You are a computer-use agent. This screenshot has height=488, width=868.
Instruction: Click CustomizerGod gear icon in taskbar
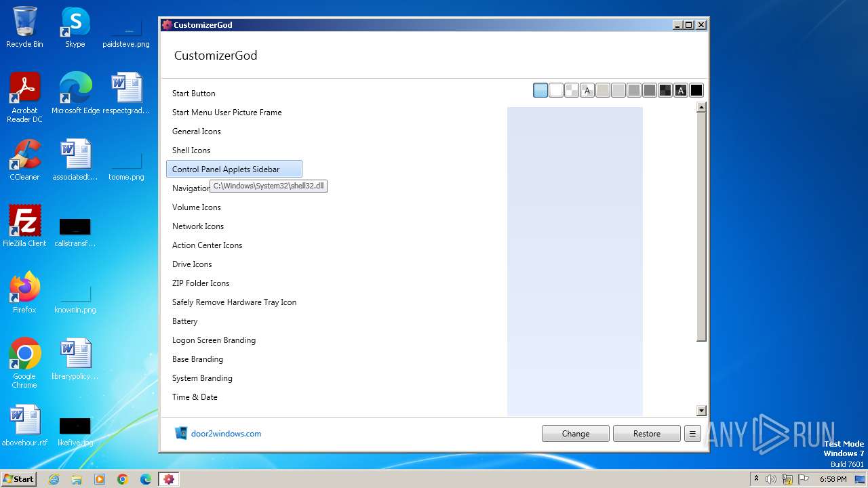point(169,479)
